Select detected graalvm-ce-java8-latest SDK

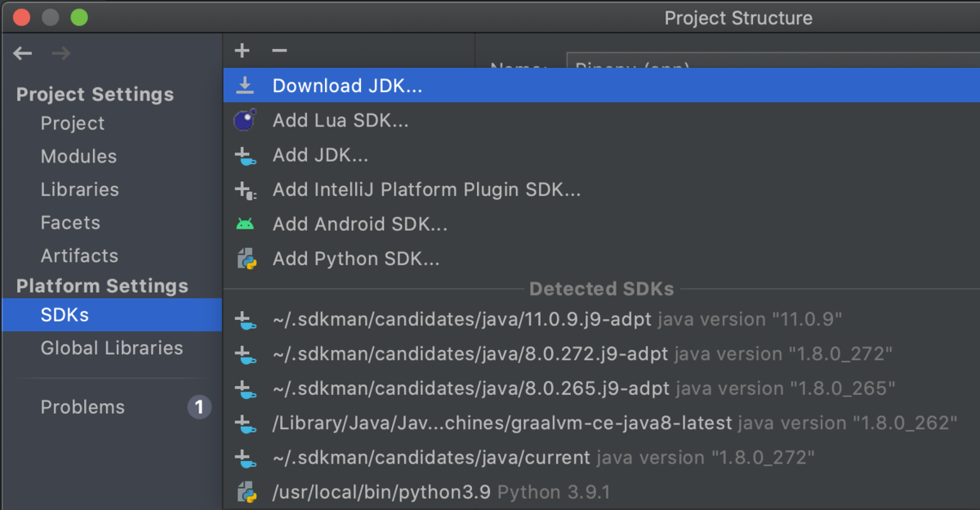pos(602,424)
